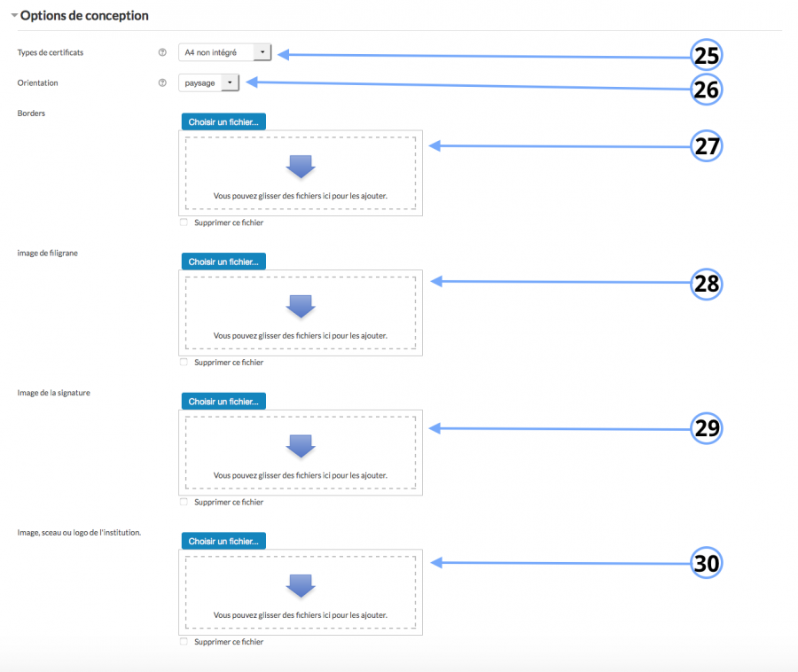Click Choisir un fichier for the institution logo
Viewport: 798px width, 672px height.
[223, 540]
